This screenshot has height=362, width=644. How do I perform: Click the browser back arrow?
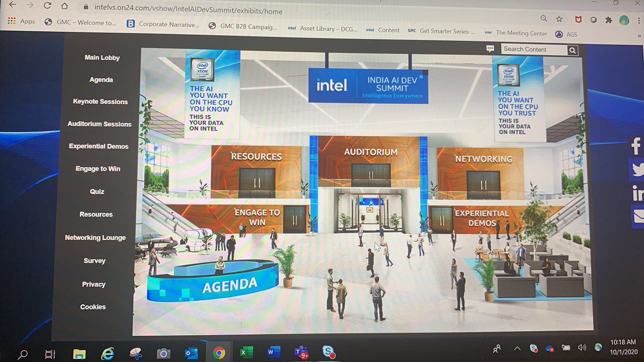coord(13,5)
